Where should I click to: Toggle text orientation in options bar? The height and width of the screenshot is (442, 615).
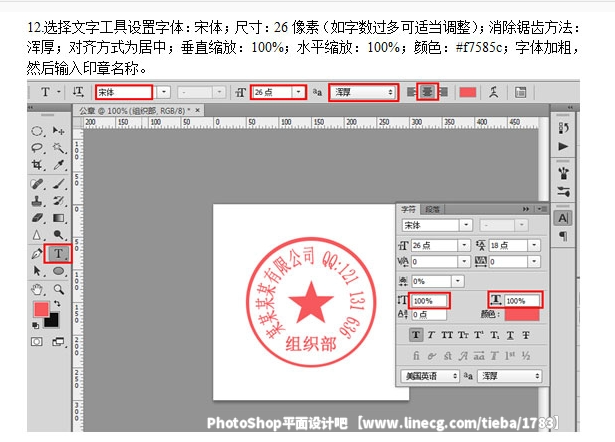[x=78, y=92]
